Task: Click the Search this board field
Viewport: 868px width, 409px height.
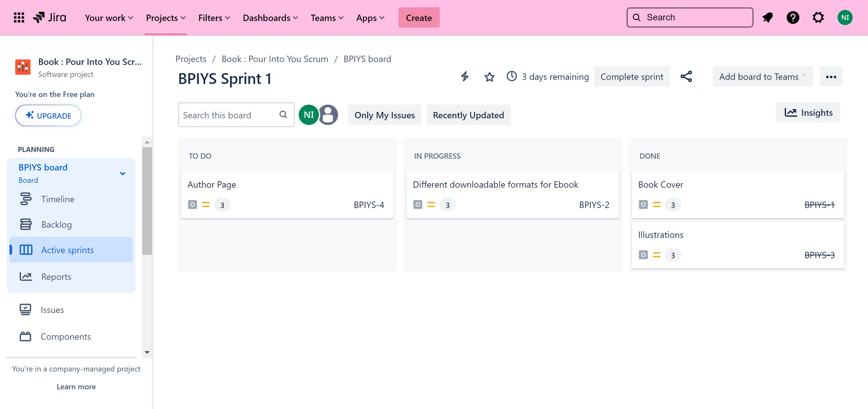Action: (x=229, y=115)
